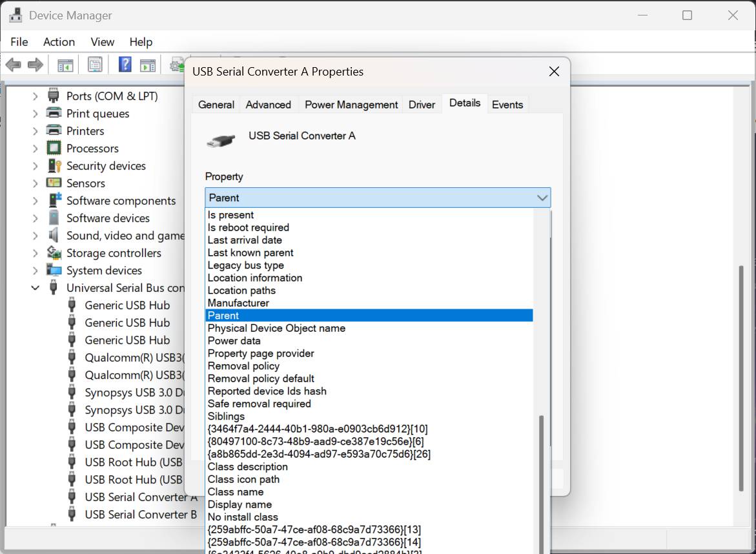
Task: Select the System devices icon
Action: tap(54, 270)
